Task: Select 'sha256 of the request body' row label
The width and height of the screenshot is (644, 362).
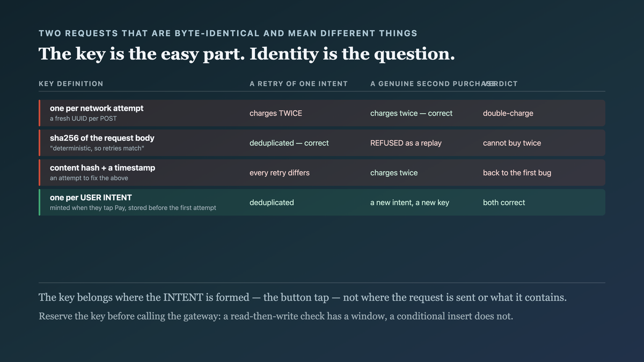Action: (x=102, y=138)
